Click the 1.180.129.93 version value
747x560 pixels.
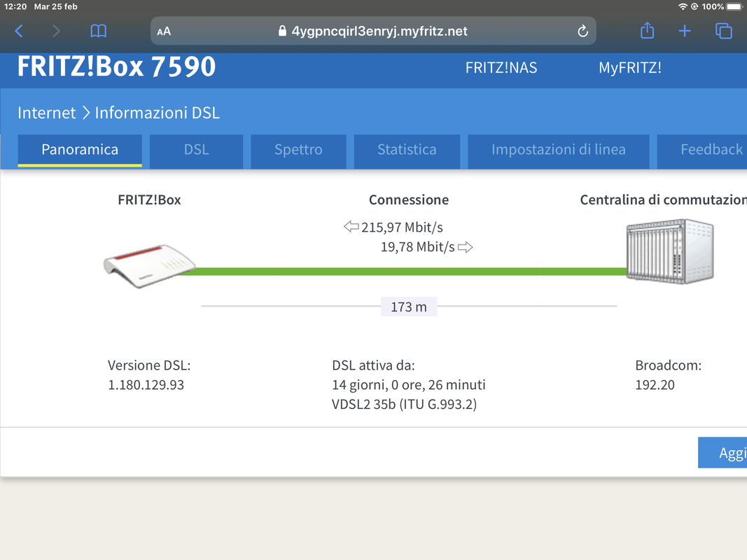[x=146, y=385]
